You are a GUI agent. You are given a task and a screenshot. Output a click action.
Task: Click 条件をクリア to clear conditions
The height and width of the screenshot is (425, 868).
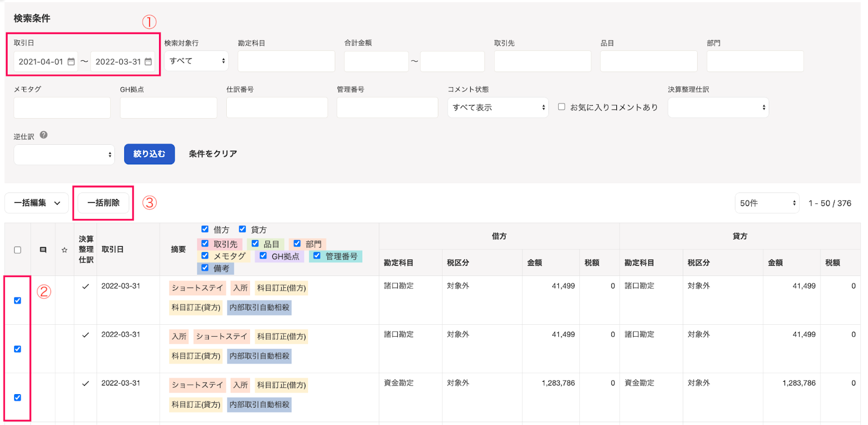pos(213,154)
